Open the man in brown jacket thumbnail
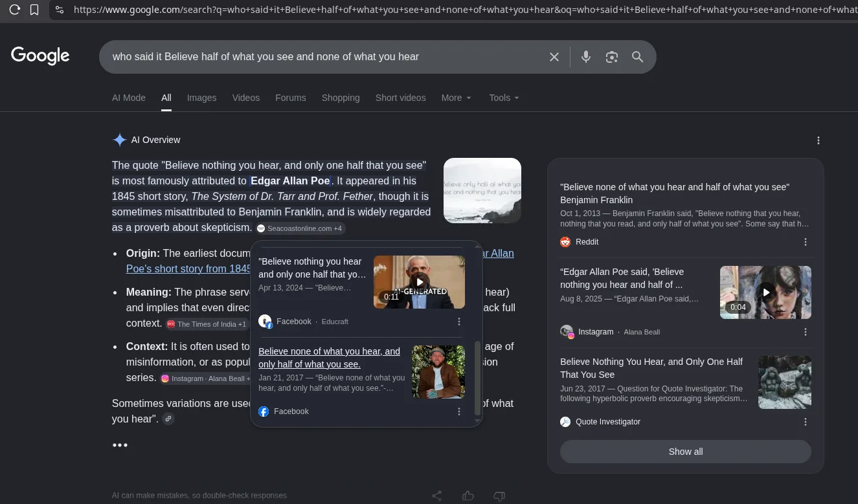858x504 pixels. tap(438, 372)
